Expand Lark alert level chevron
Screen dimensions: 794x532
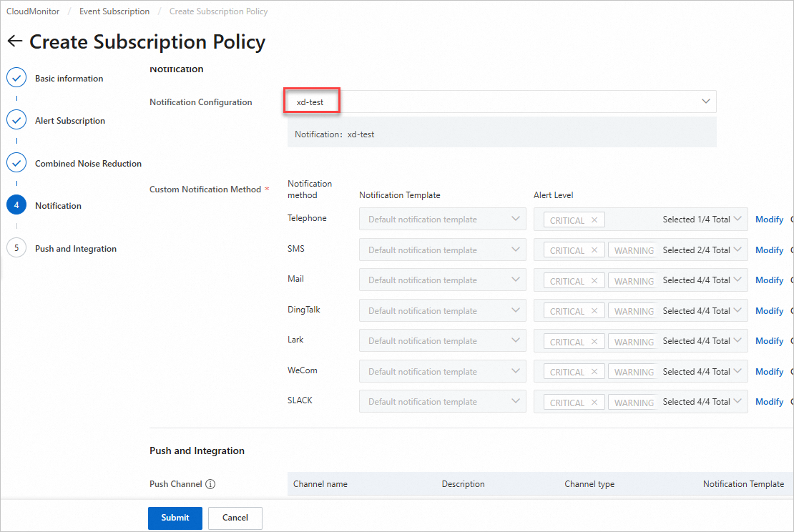click(x=737, y=340)
